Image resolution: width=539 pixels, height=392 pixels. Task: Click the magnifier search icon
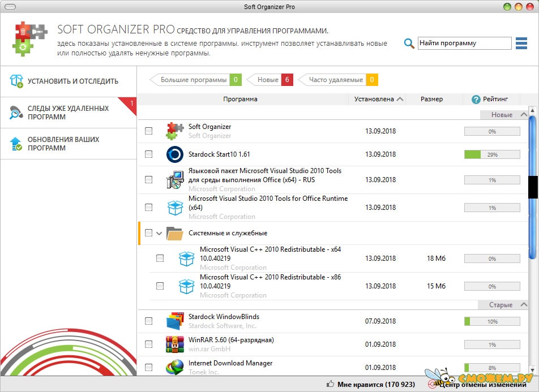coord(409,44)
